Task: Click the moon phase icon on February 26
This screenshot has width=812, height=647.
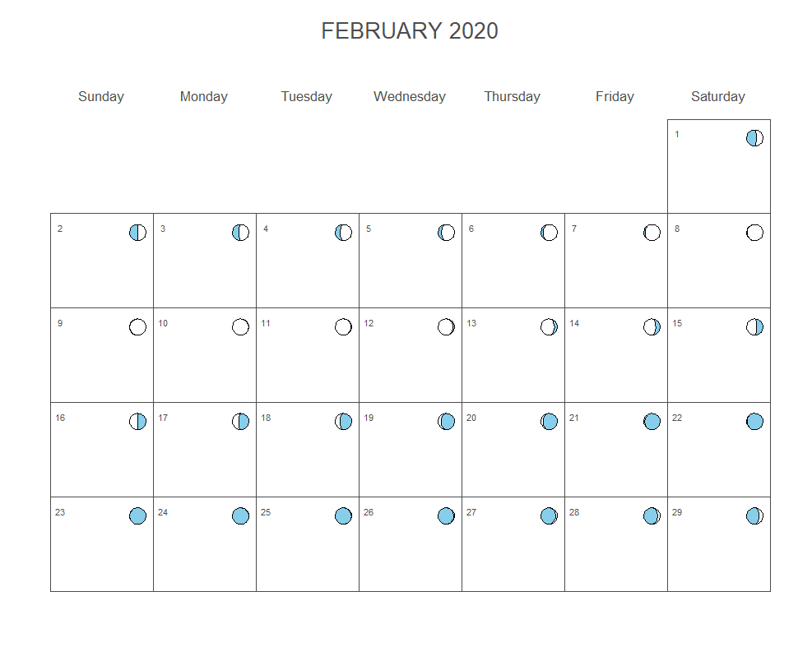Action: pyautogui.click(x=446, y=515)
